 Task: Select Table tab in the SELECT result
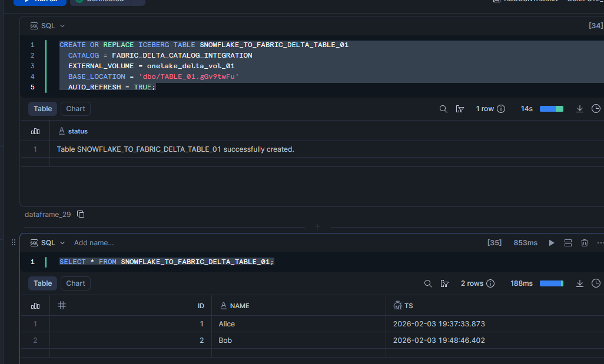point(43,283)
